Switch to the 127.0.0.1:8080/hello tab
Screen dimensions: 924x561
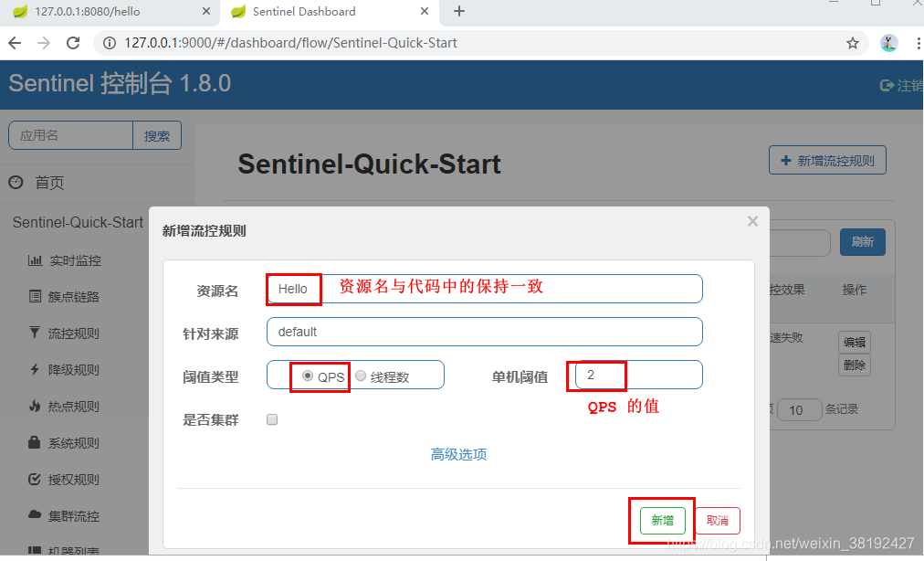coord(109,12)
